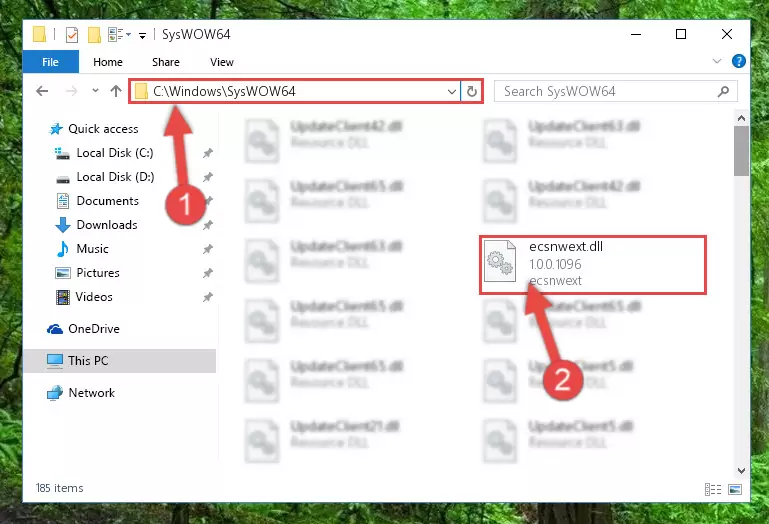Switch to the Home ribbon tab

click(107, 62)
